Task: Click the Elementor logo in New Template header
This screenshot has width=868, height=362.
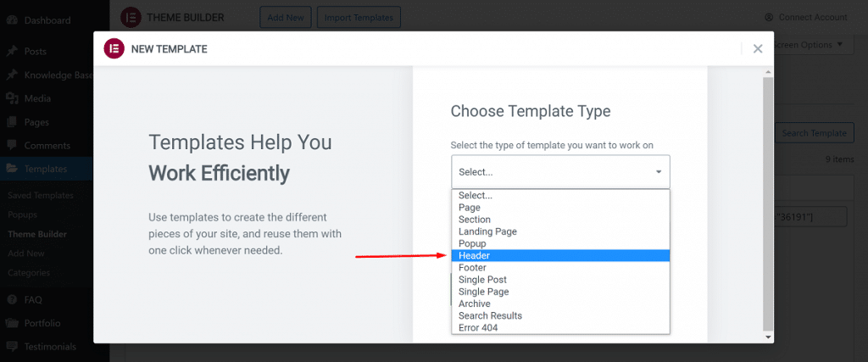Action: [x=114, y=49]
